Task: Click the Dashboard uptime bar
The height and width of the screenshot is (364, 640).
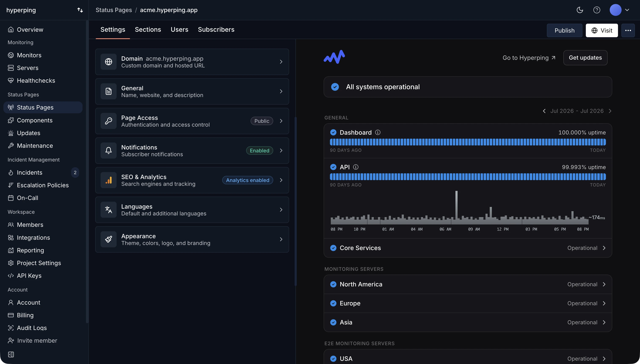Action: click(468, 142)
